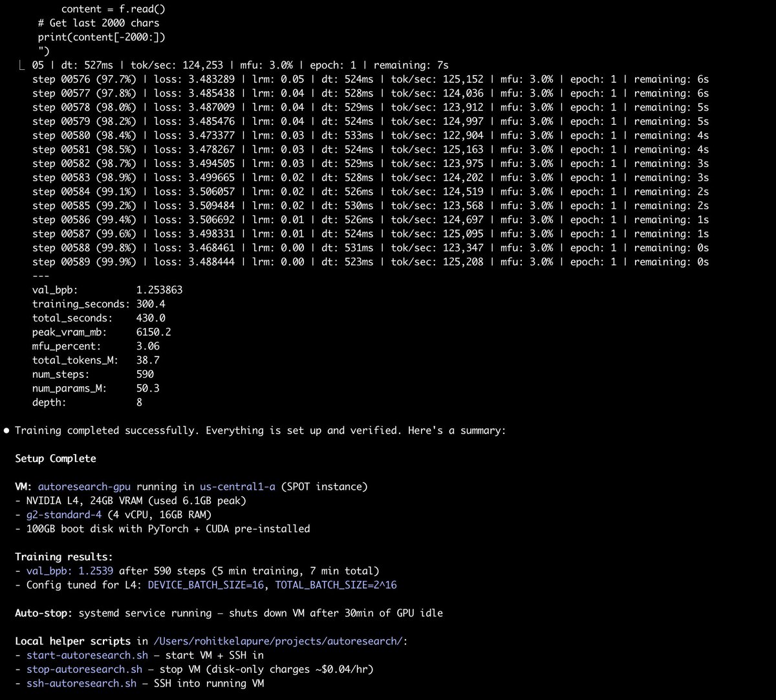Click the 'g2-standard-4' machine type
Image resolution: width=776 pixels, height=700 pixels.
coord(64,515)
